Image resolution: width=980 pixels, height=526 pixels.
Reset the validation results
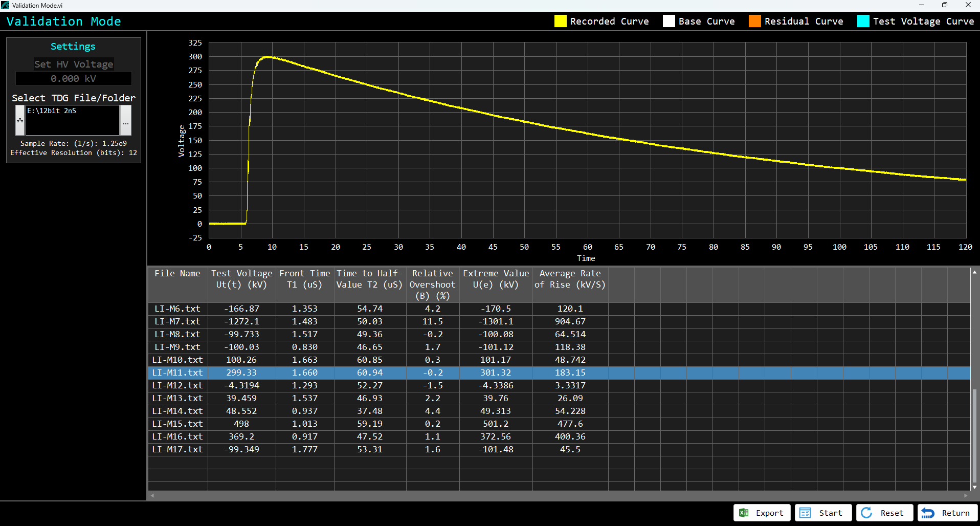884,513
